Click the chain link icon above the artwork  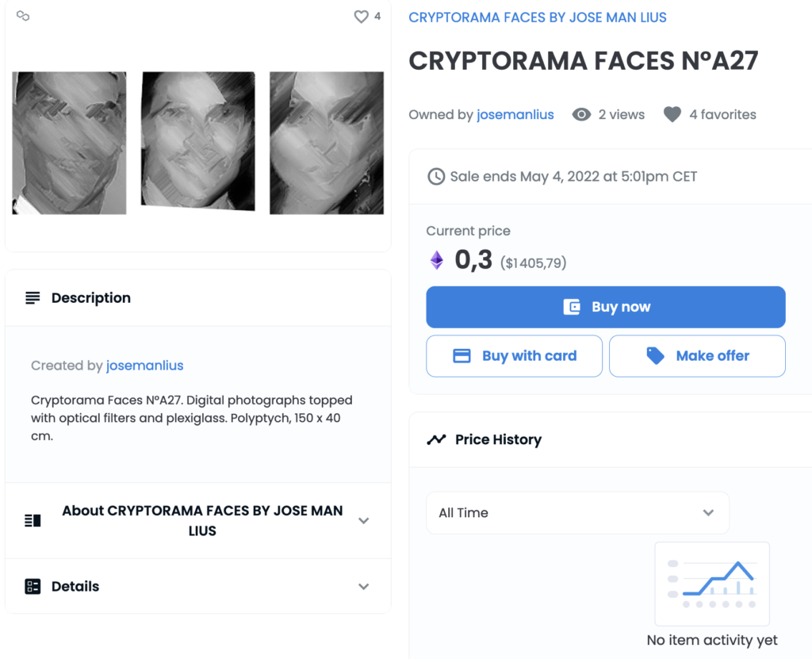point(23,16)
